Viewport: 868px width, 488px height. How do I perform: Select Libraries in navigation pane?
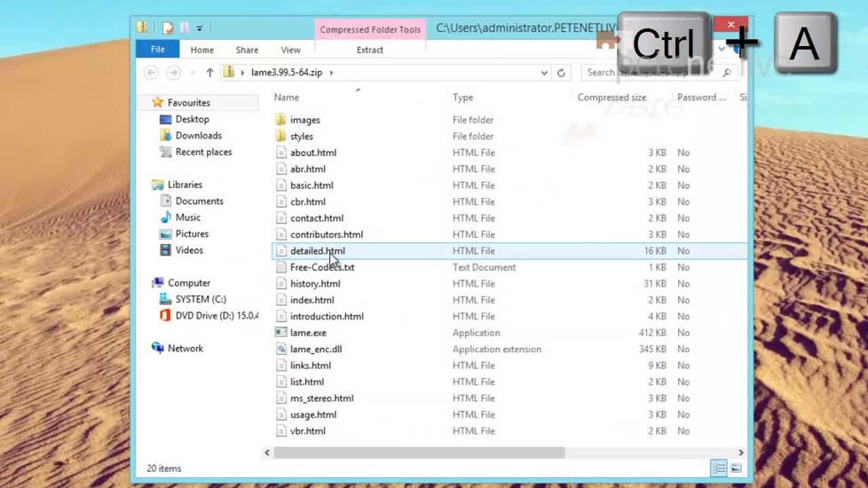[x=185, y=185]
